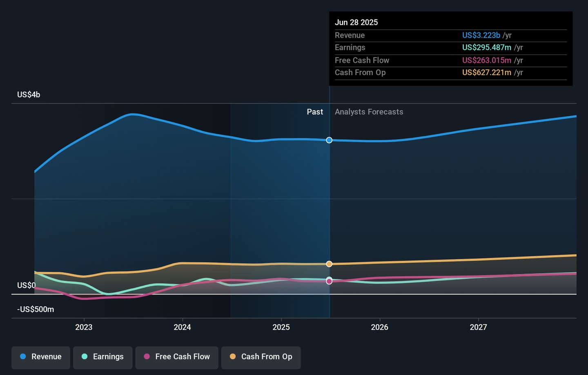Click the US$3.223b revenue value in the tooltip

tap(481, 36)
